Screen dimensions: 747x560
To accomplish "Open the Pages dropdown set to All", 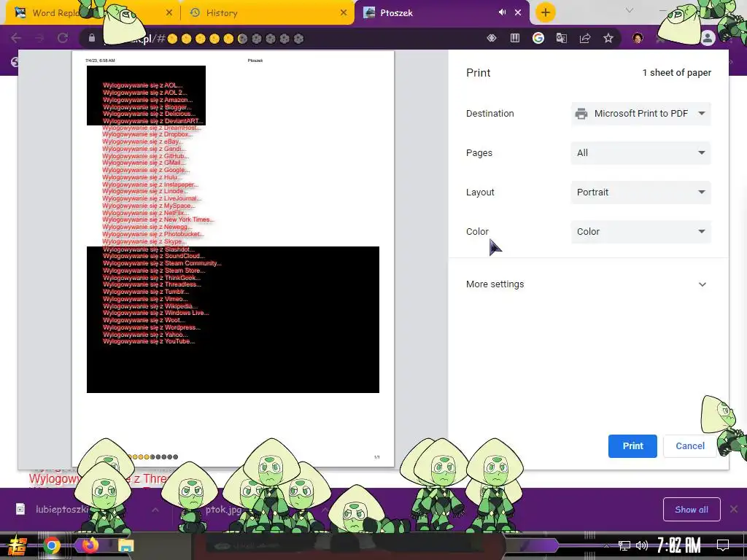I will tap(640, 153).
